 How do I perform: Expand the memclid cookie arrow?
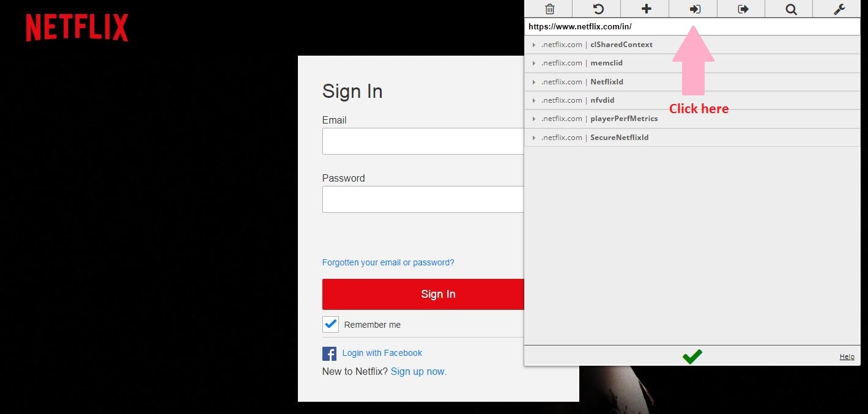533,63
